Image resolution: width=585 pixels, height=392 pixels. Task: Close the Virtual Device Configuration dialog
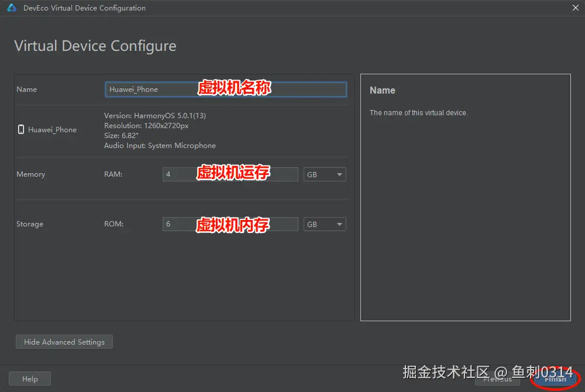[x=575, y=8]
